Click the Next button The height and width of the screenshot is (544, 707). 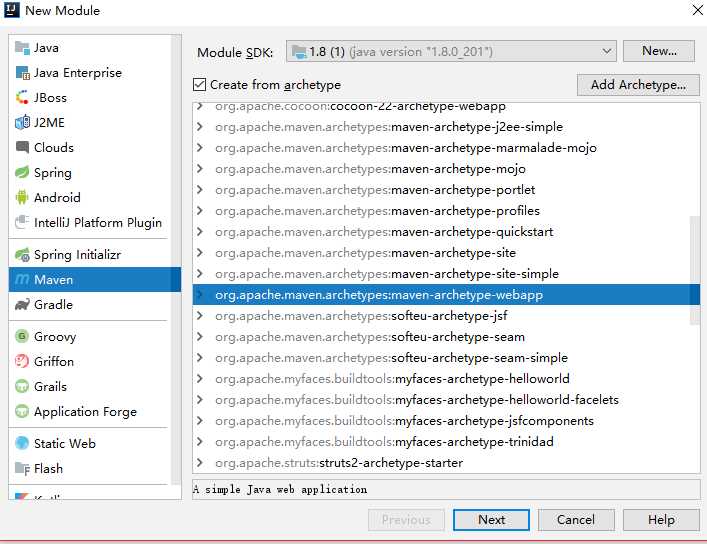pyautogui.click(x=491, y=520)
